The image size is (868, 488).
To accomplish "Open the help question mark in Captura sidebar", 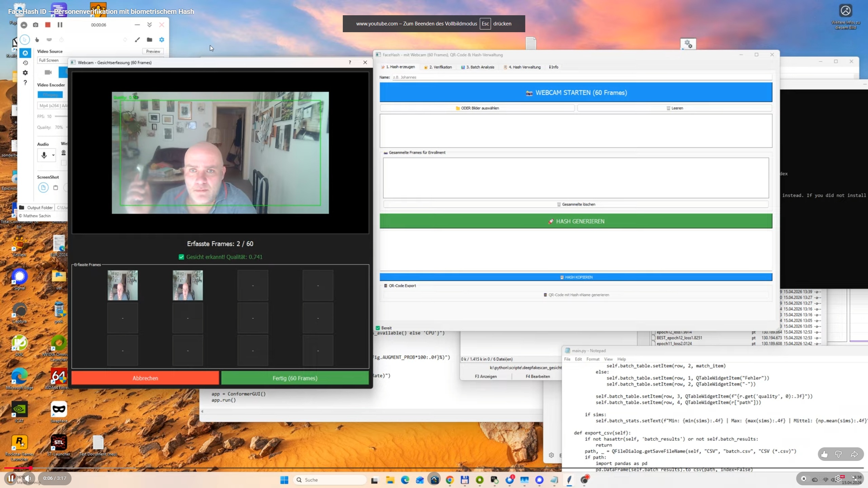I will tap(25, 83).
